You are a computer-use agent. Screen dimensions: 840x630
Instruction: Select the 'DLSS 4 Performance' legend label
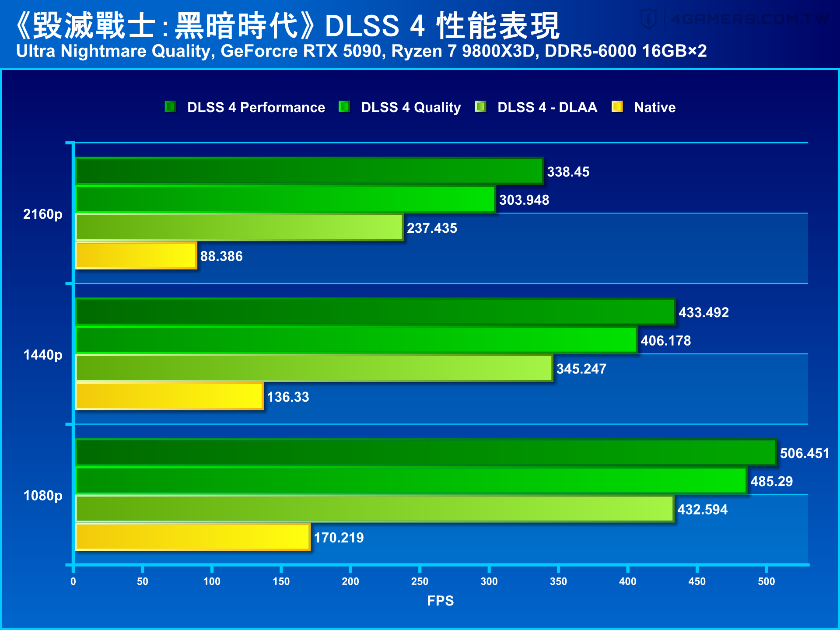coord(256,107)
